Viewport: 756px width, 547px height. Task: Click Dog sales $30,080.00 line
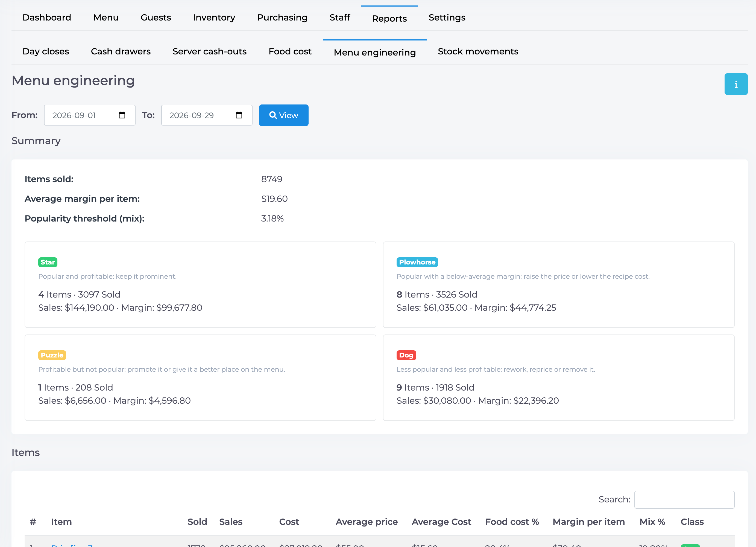click(478, 401)
